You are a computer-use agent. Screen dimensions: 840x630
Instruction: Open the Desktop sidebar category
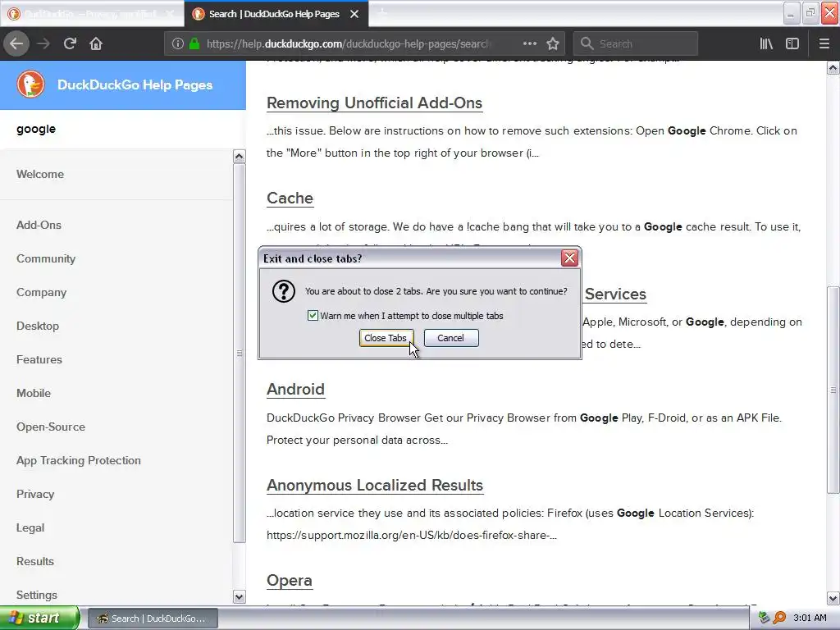38,326
